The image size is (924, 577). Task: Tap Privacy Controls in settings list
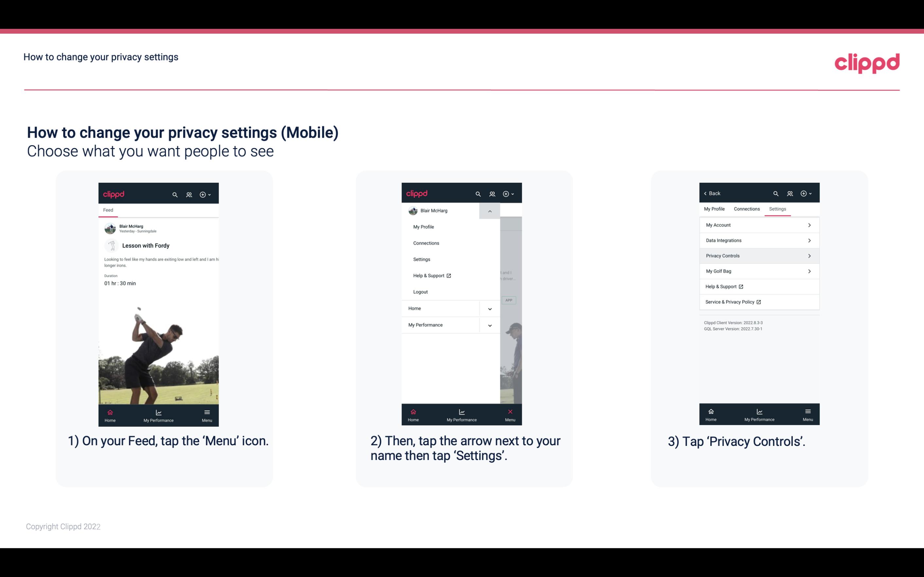coord(758,255)
